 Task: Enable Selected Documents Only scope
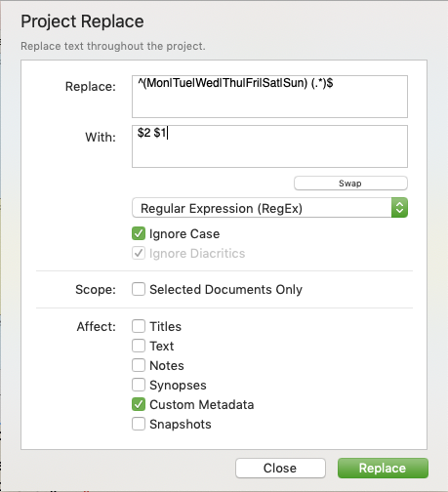point(139,289)
